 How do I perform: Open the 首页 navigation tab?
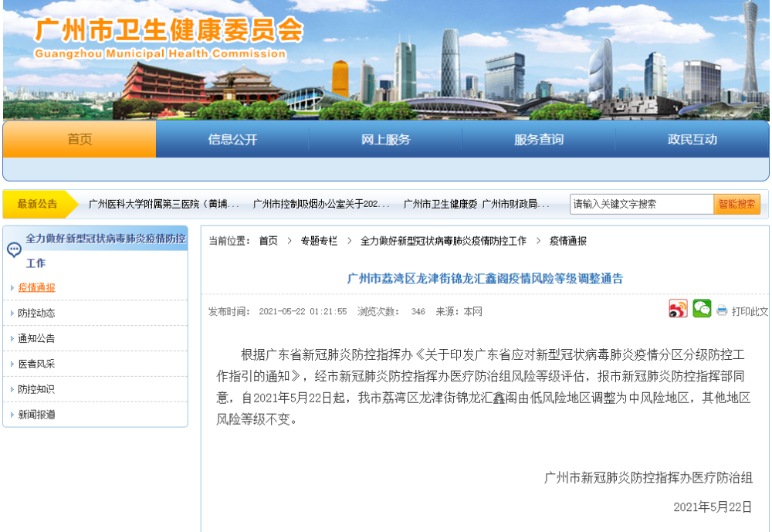(x=80, y=140)
